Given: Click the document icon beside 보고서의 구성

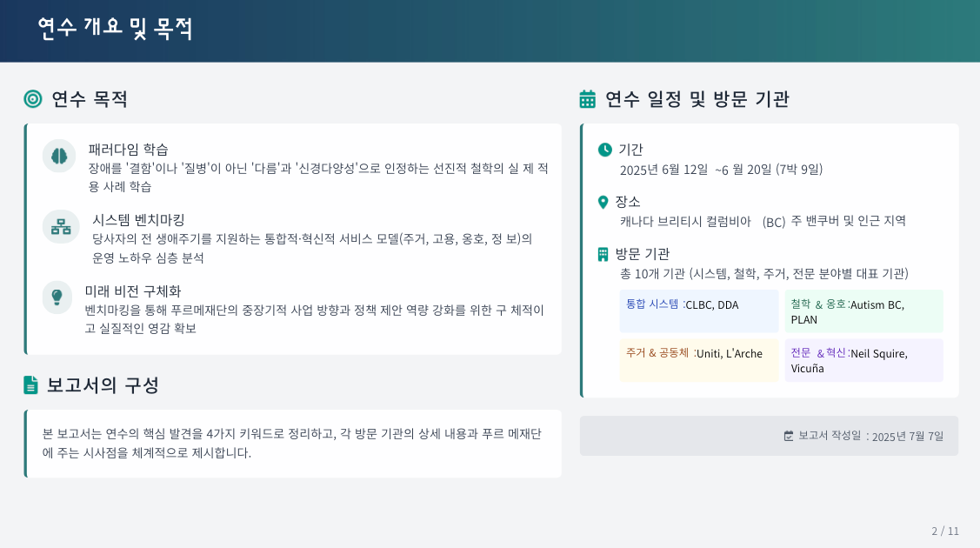Looking at the screenshot, I should click(x=30, y=385).
